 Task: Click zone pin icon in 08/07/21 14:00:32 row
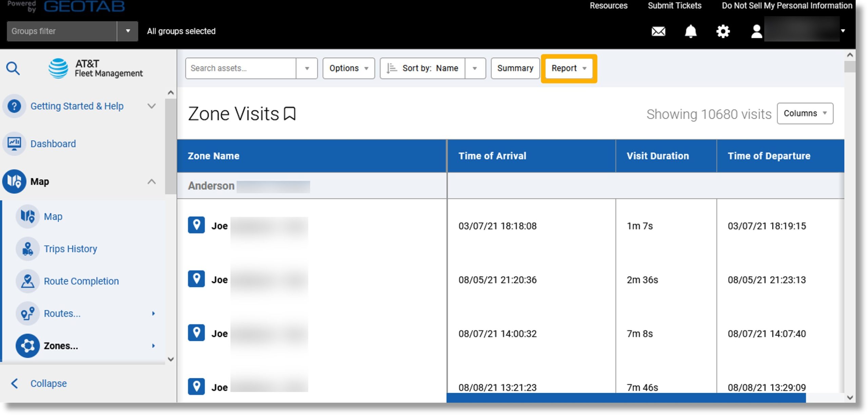pos(196,333)
